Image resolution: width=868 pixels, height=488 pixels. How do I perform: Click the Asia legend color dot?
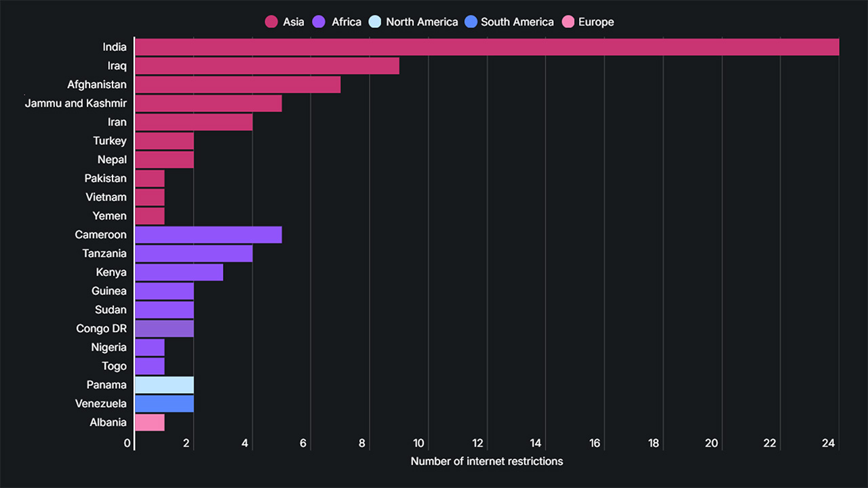tap(271, 22)
